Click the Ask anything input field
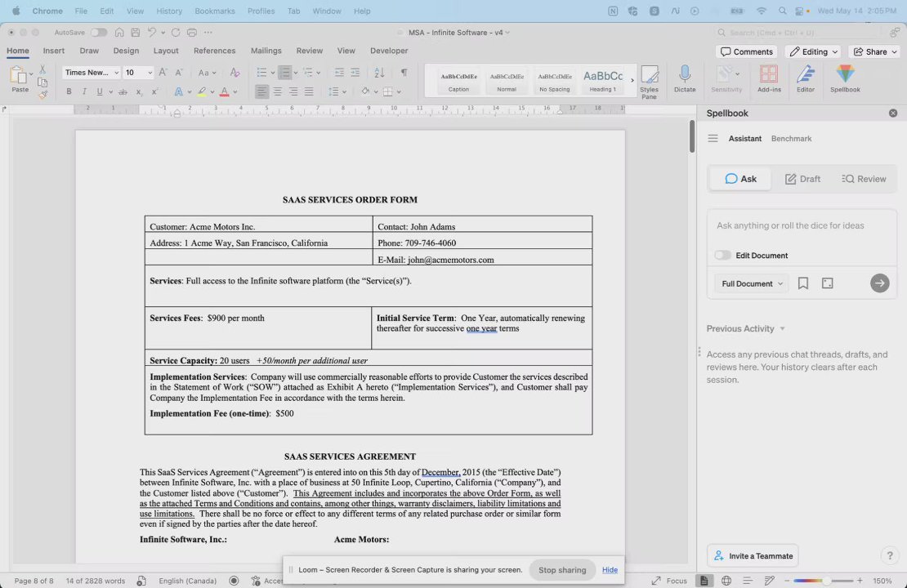 [x=801, y=226]
